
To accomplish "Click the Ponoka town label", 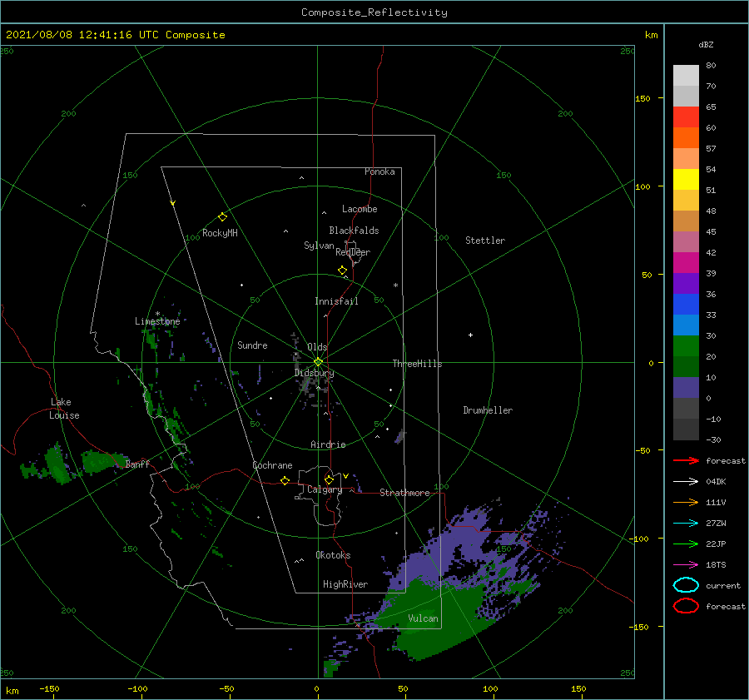I will [x=379, y=171].
